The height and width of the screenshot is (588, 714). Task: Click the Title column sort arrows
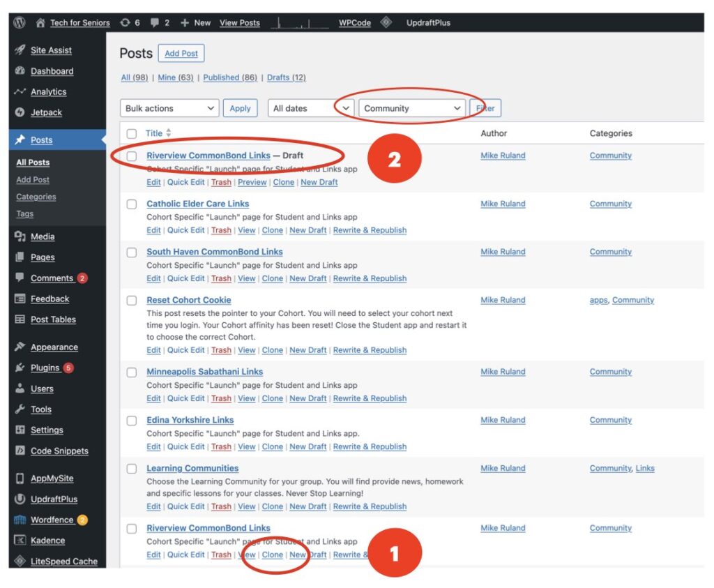click(x=168, y=133)
